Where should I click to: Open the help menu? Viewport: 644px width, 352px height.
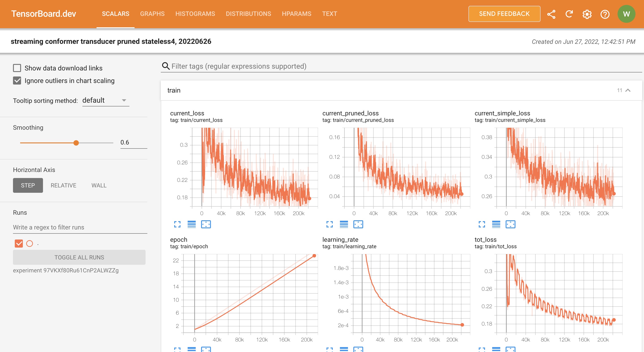tap(605, 14)
